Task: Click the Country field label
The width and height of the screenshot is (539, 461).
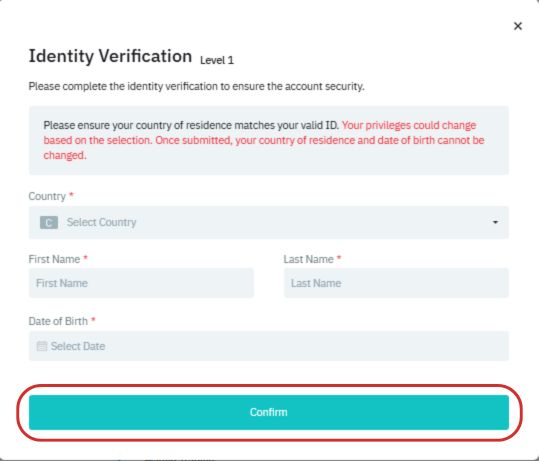Action: (x=47, y=196)
